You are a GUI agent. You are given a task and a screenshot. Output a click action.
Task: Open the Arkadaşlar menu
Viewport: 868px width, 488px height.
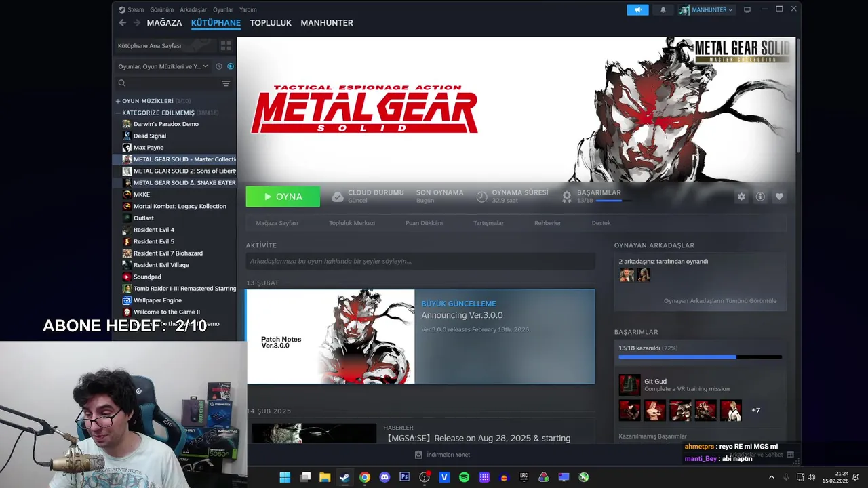(193, 9)
